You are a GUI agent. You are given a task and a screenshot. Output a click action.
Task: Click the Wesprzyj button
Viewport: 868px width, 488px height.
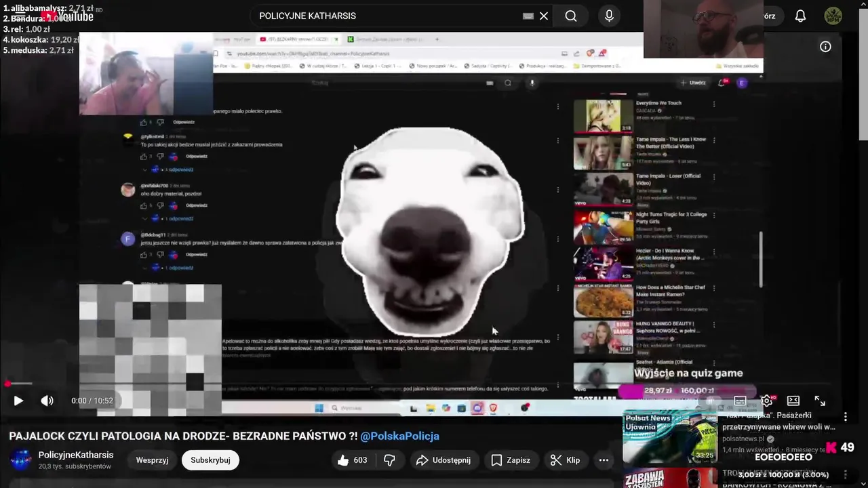tap(152, 460)
